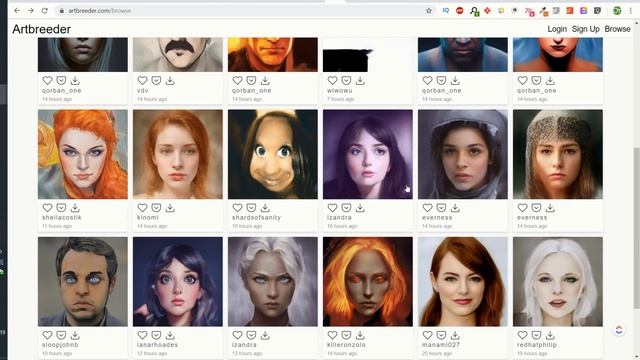Viewport: 640px width, 360px height.
Task: Like the vdv mustache image
Action: (142, 80)
